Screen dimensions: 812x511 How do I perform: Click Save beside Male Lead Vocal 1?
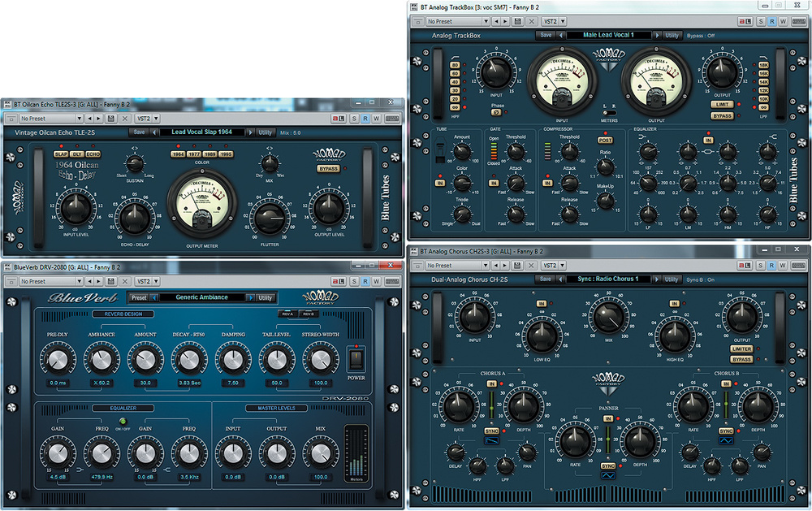546,35
